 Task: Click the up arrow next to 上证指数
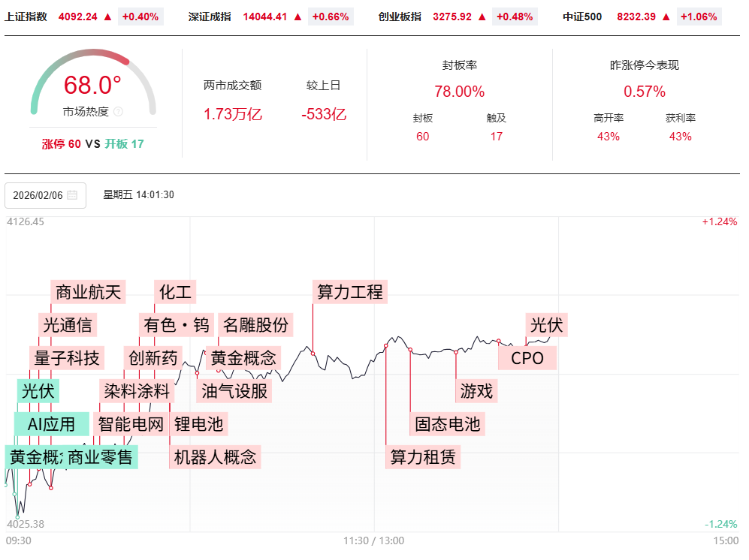[107, 17]
